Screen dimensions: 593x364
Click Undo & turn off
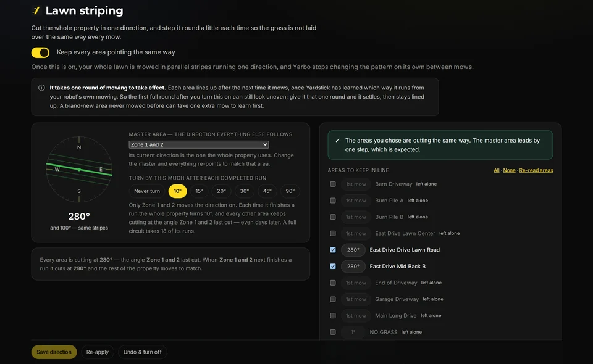coord(143,352)
